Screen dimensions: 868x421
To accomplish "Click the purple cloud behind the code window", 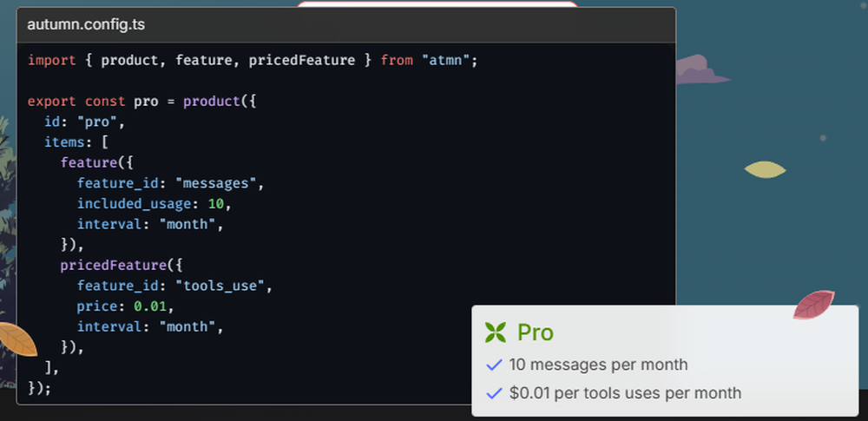I will [700, 69].
